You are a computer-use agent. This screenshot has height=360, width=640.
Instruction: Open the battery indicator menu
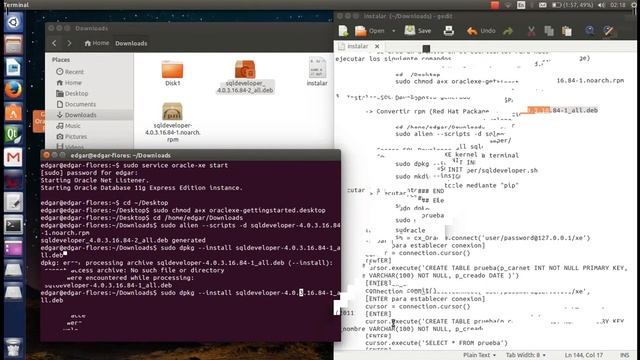click(x=572, y=5)
